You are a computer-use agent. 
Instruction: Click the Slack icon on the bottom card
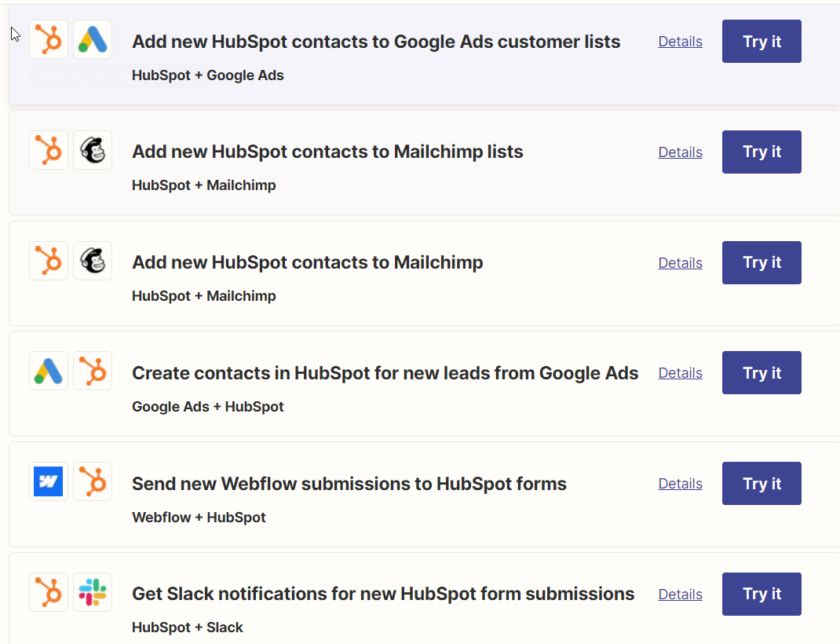tap(93, 591)
